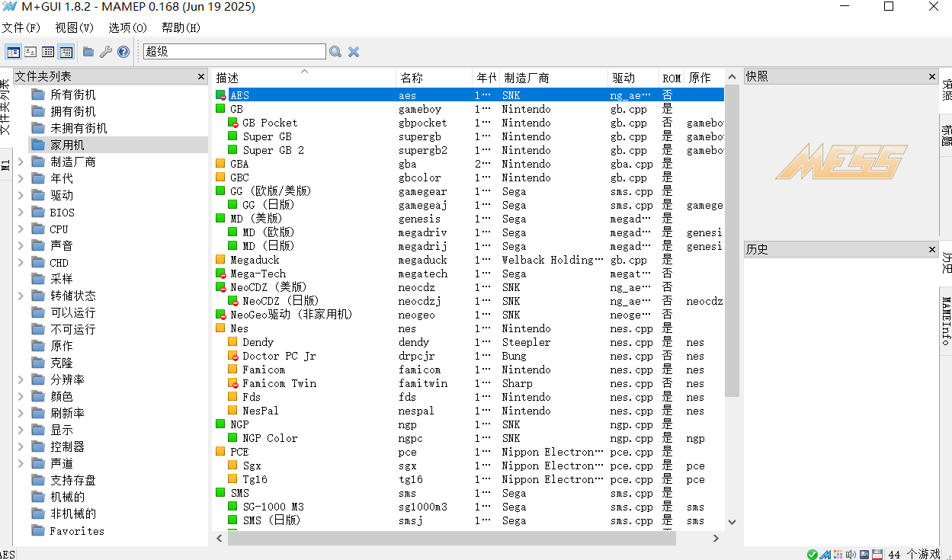Screen dimensions: 952x560
Task: Click the game list vertical scrollbar
Action: click(x=732, y=242)
